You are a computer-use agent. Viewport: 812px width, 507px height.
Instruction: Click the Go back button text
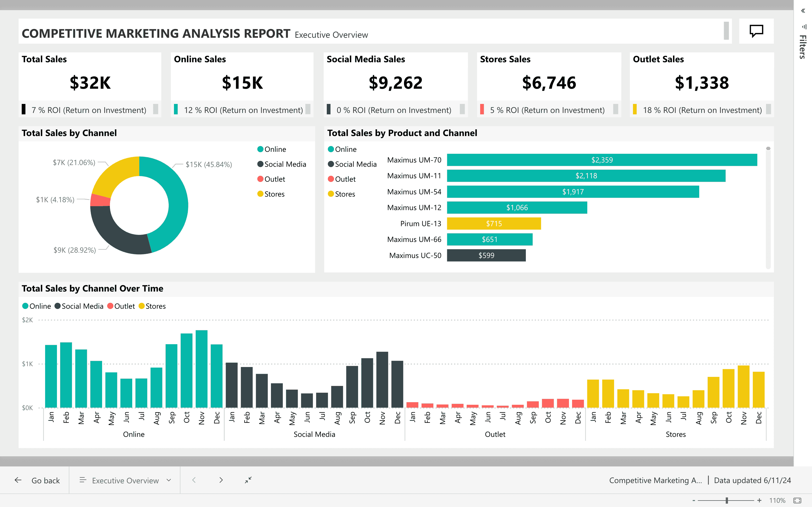[46, 481]
